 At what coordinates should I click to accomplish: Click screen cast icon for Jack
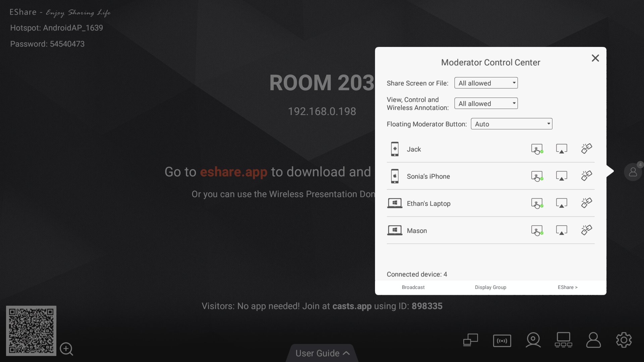point(561,149)
